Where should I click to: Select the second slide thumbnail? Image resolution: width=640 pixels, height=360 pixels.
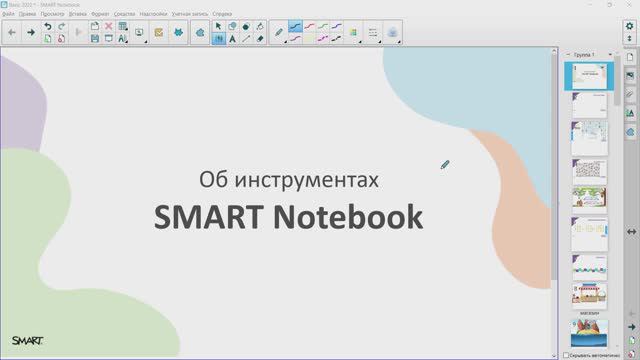[x=589, y=105]
